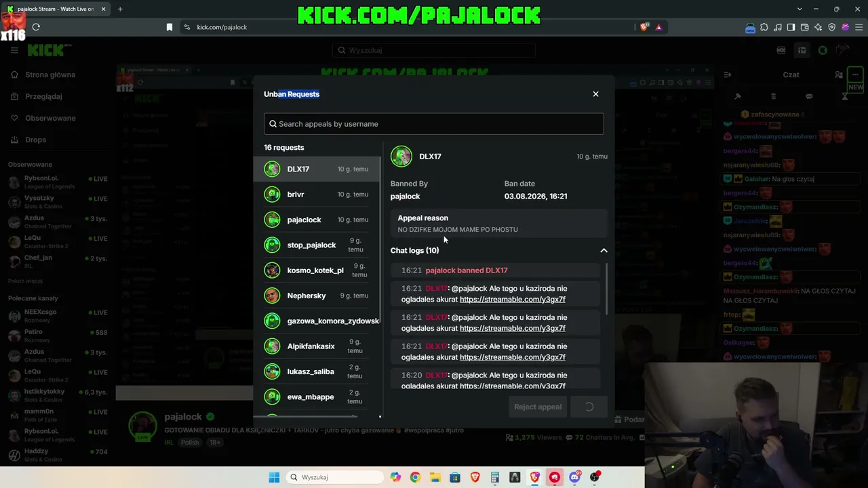
Task: Select kosmo_kotek_pl in the requests list
Action: 317,270
